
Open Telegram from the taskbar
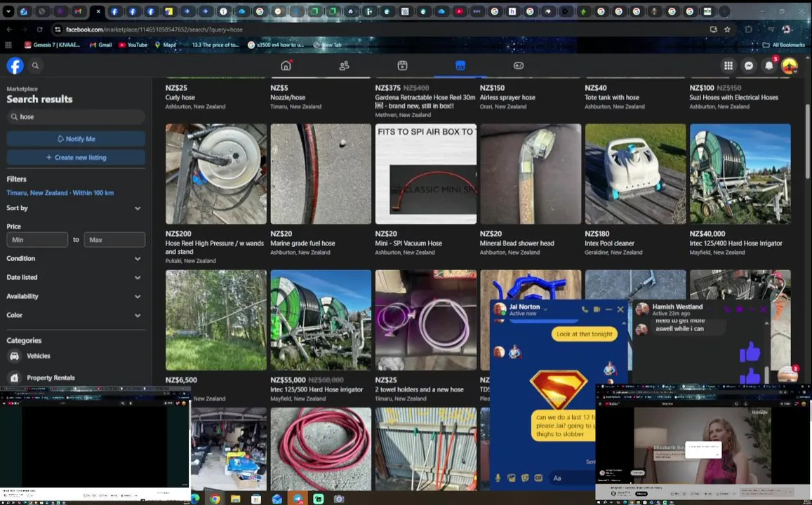point(298,499)
